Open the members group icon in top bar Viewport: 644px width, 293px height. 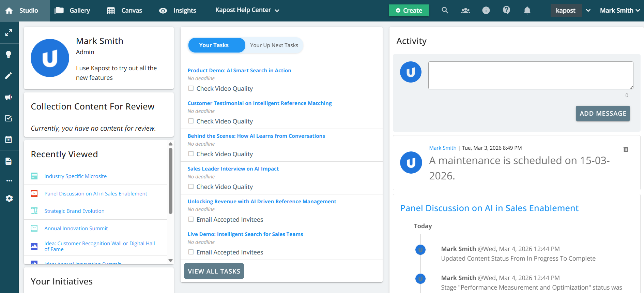coord(465,11)
